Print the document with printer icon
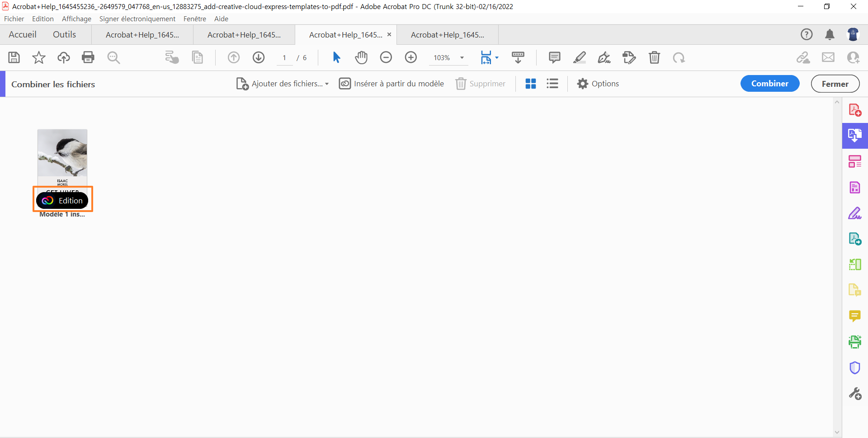 [88, 57]
